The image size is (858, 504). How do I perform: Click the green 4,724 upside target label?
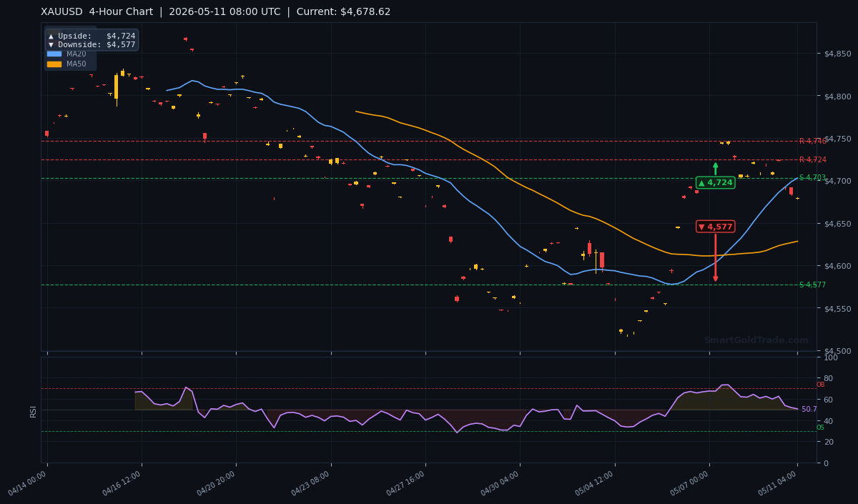point(715,183)
